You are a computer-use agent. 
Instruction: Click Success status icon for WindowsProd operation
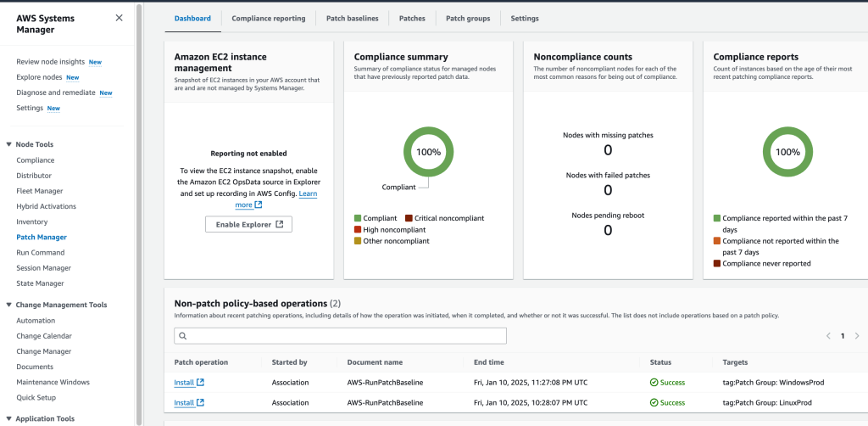(654, 383)
